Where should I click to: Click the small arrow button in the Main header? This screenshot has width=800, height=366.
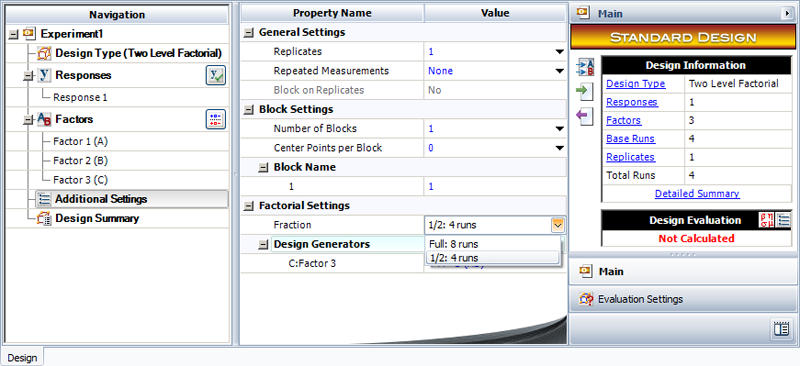coord(787,14)
